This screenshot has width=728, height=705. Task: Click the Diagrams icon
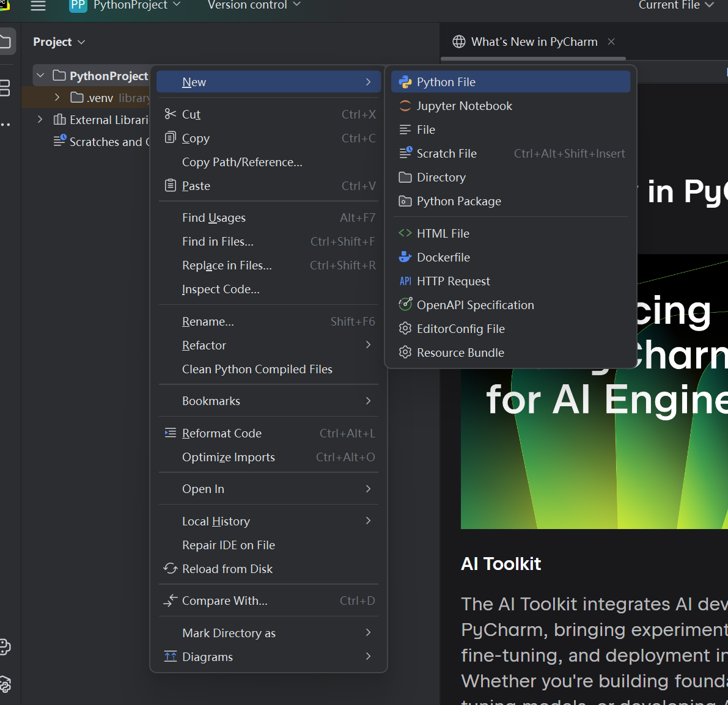click(171, 657)
